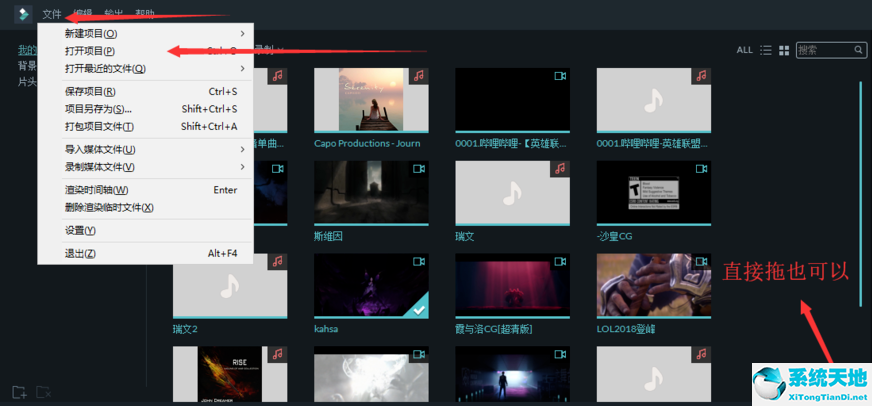This screenshot has width=872, height=406.
Task: Switch to grid view icon
Action: 784,50
